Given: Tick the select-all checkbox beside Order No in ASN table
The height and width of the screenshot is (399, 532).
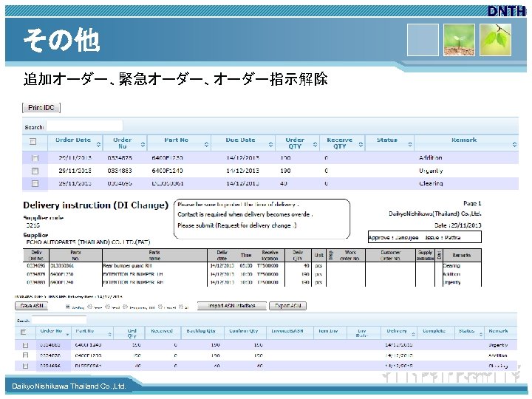Looking at the screenshot, I should coord(23,332).
